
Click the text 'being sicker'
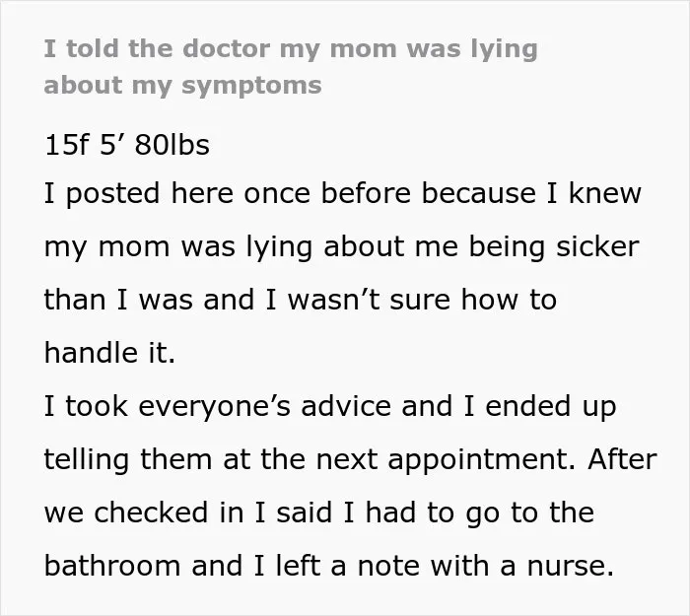554,246
